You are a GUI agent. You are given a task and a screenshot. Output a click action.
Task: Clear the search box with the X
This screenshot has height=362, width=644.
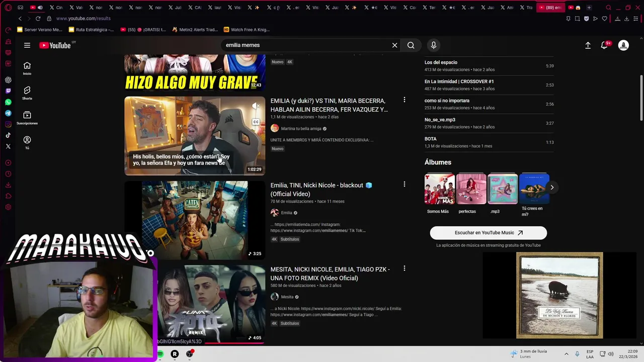click(x=394, y=45)
